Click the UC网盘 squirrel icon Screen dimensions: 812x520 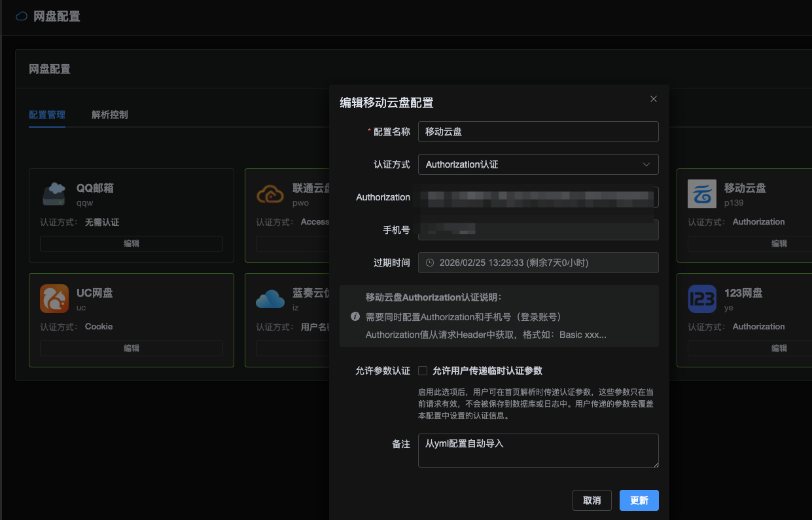(x=54, y=299)
